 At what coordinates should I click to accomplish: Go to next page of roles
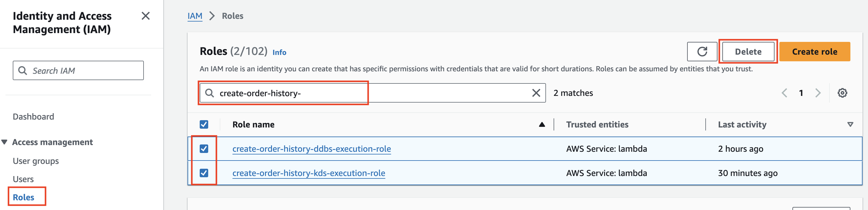pos(818,93)
